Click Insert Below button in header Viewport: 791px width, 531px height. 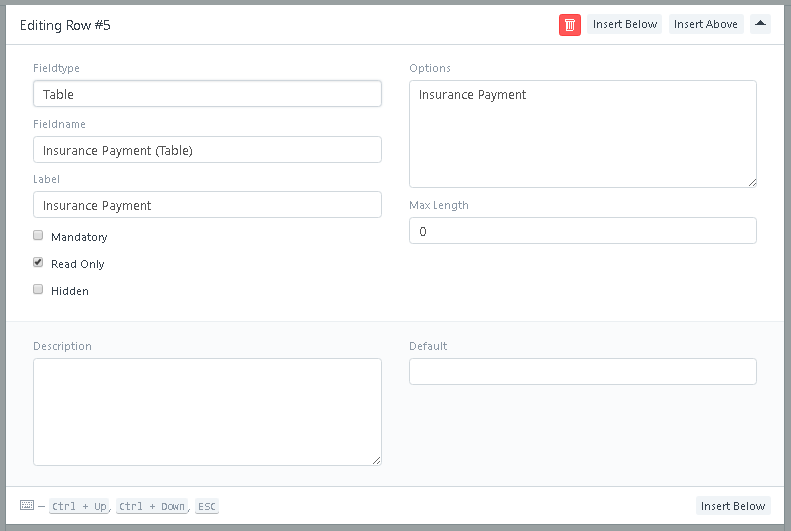point(625,24)
